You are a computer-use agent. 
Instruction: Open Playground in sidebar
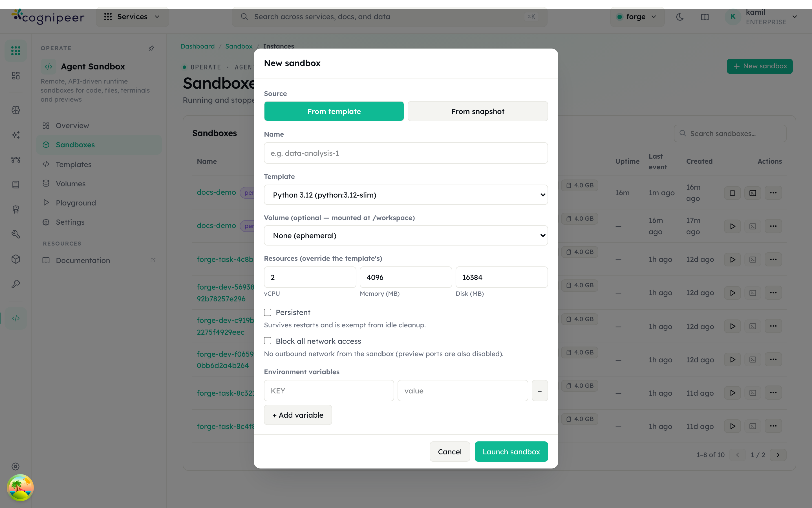(99, 203)
